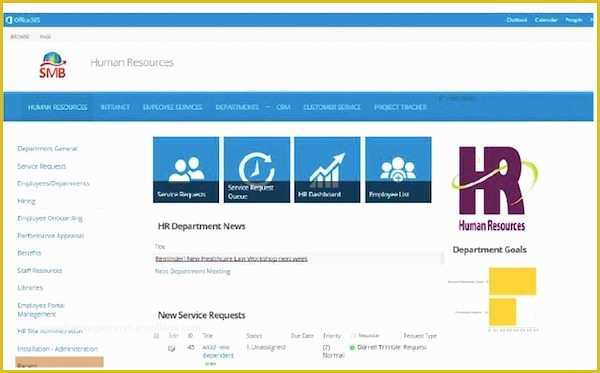This screenshot has width=600, height=373.
Task: Open the Employee List tile
Action: pyautogui.click(x=398, y=169)
